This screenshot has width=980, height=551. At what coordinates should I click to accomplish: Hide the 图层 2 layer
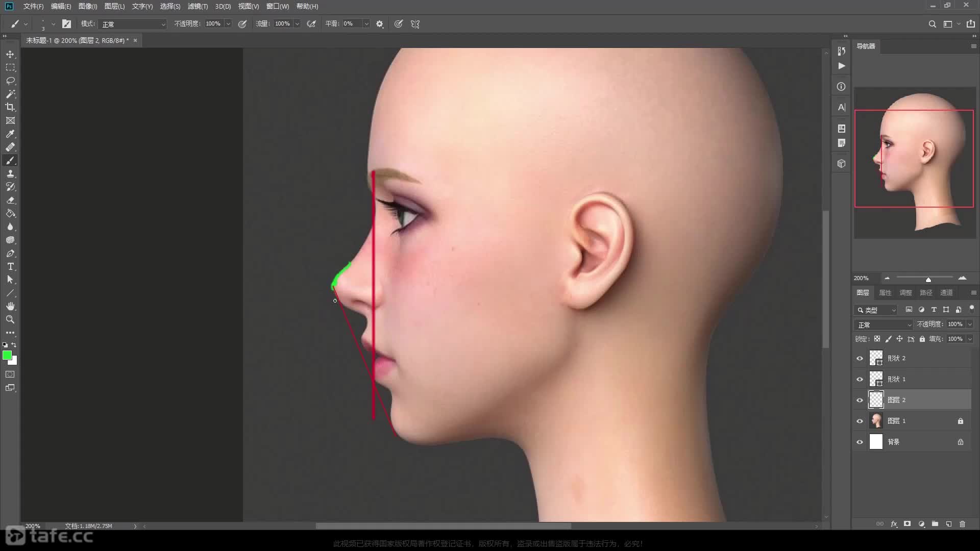tap(860, 400)
